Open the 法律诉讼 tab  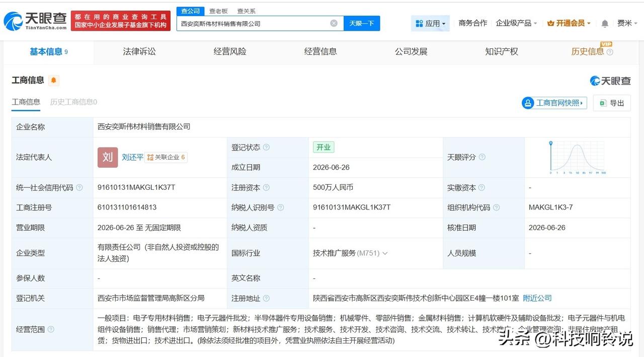[139, 51]
